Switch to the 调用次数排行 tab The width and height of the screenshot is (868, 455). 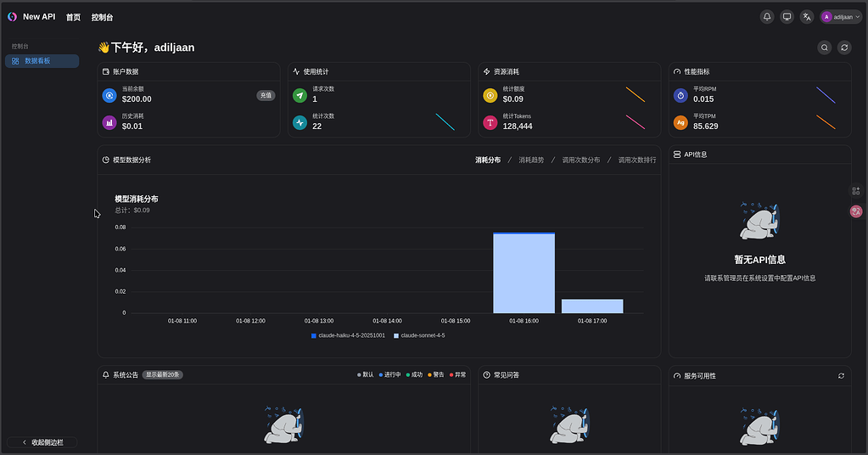[x=636, y=160]
